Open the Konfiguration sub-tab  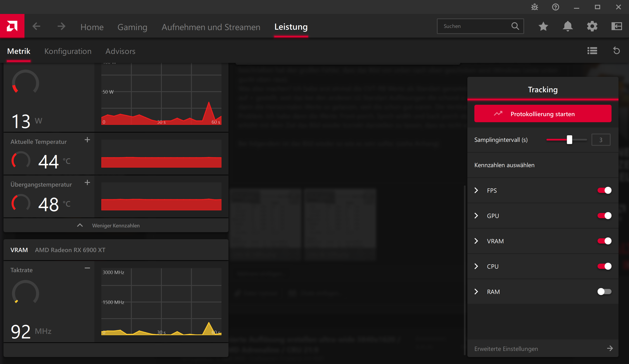click(68, 51)
